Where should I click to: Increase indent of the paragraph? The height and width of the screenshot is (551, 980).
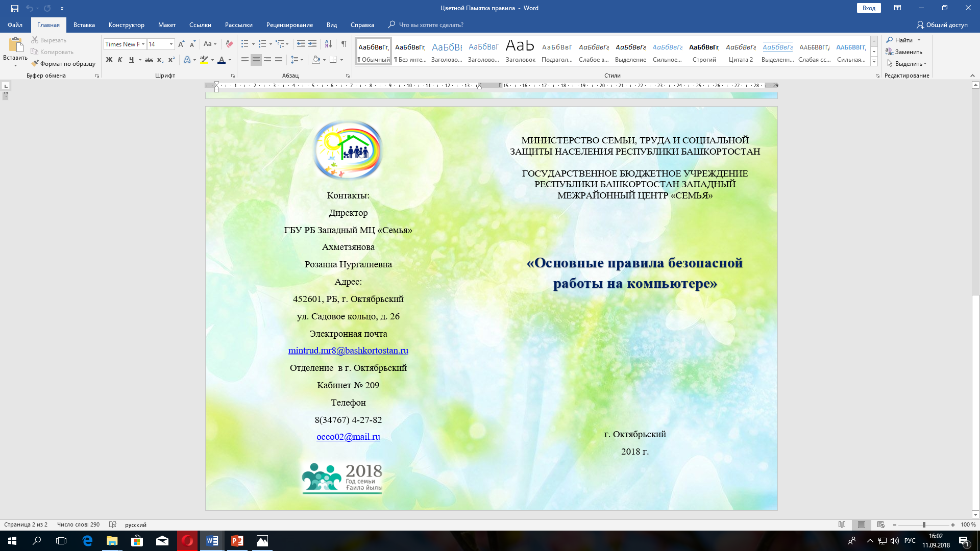312,44
